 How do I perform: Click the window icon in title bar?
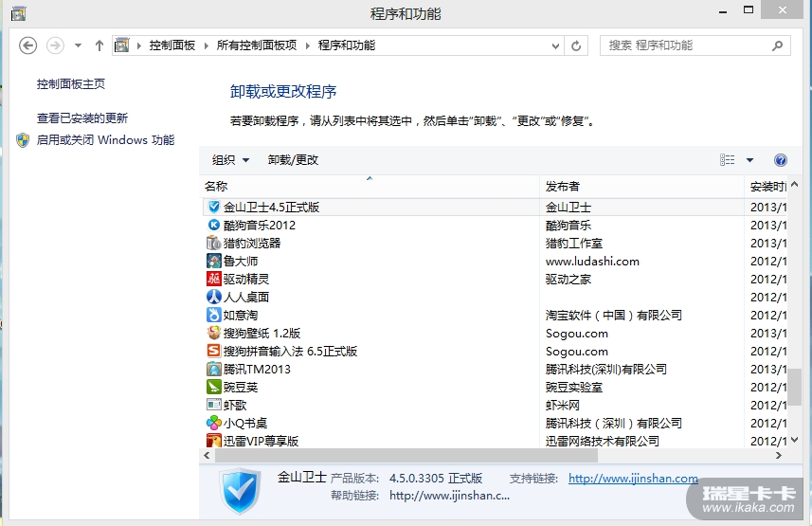pyautogui.click(x=18, y=13)
